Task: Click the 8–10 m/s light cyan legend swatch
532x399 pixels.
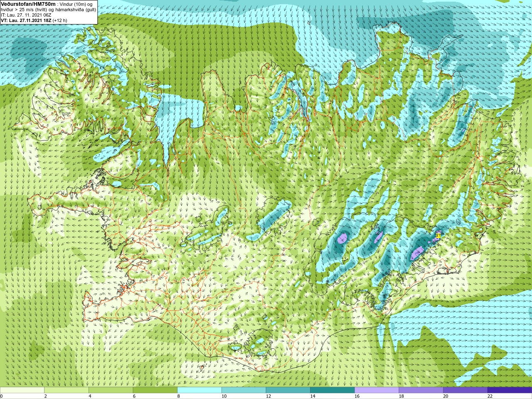Action: click(x=199, y=390)
